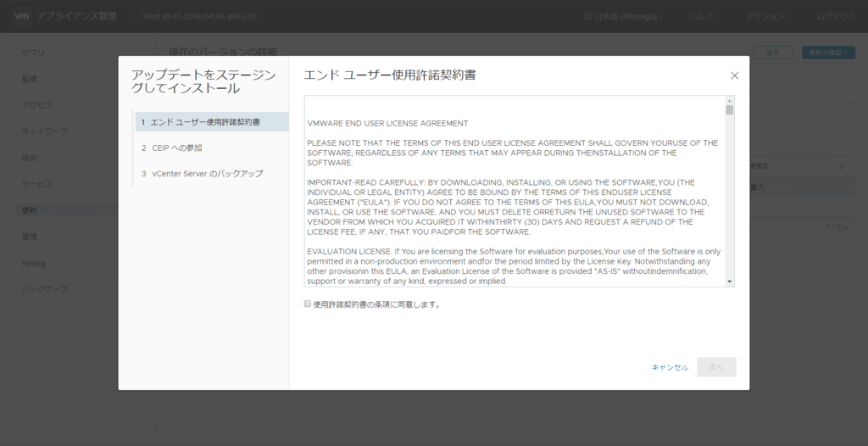
Task: Click the キャンセル link
Action: click(670, 367)
